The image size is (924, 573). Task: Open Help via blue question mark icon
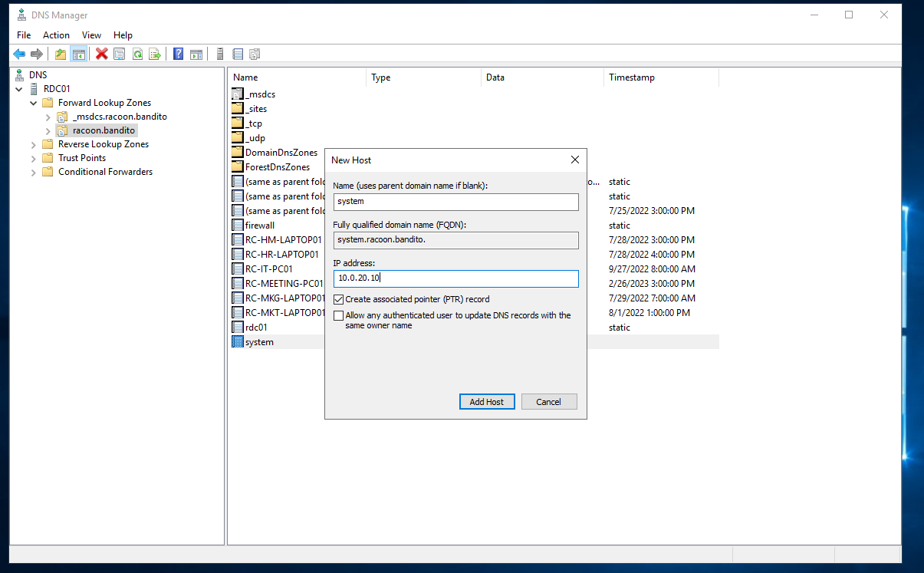click(x=178, y=54)
